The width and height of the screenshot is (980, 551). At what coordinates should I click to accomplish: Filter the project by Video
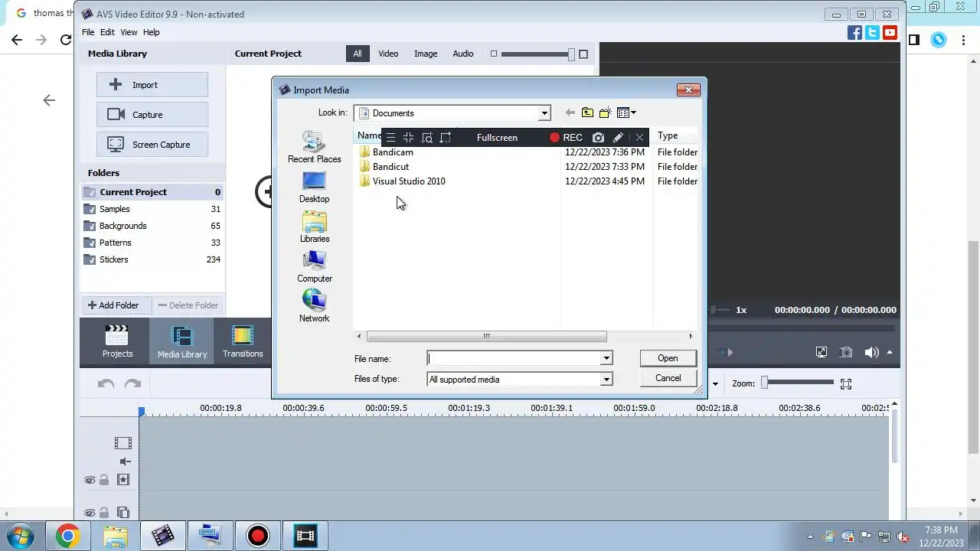pos(388,54)
